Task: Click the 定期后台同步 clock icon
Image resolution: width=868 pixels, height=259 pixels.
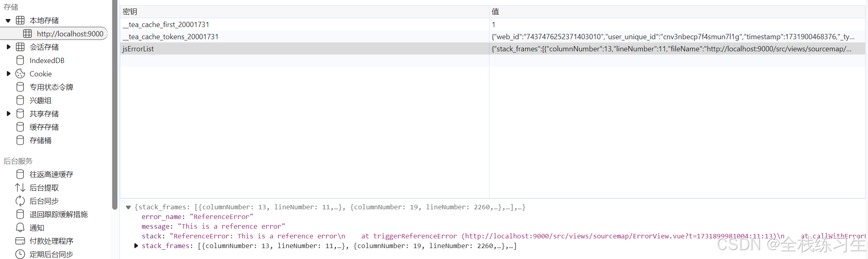Action: point(20,254)
